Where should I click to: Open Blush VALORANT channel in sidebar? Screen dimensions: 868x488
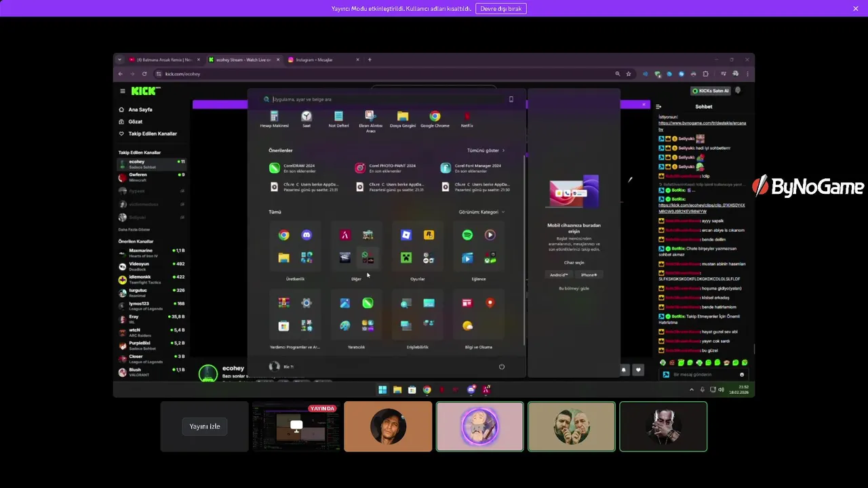151,372
